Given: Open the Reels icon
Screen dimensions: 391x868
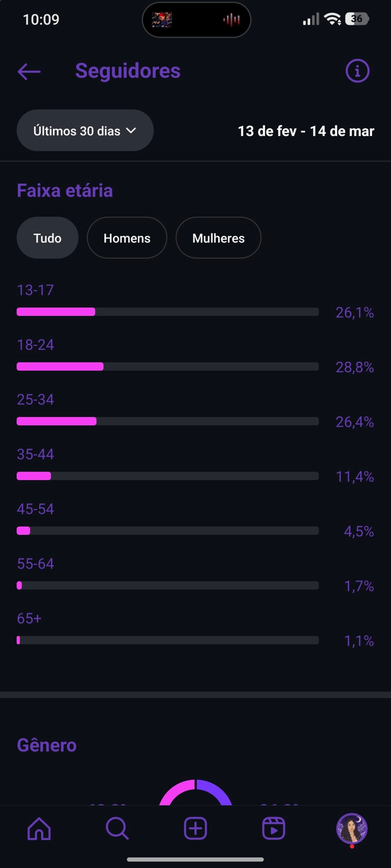Looking at the screenshot, I should 274,828.
